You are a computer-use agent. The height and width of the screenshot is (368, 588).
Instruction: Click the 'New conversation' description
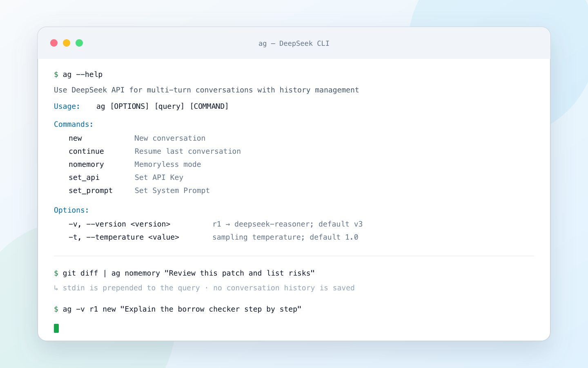pyautogui.click(x=170, y=138)
